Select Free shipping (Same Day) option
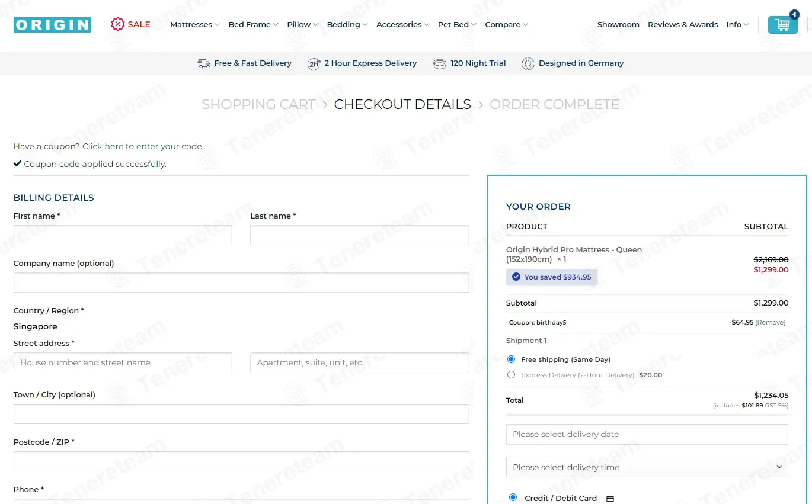The image size is (812, 504). (512, 359)
